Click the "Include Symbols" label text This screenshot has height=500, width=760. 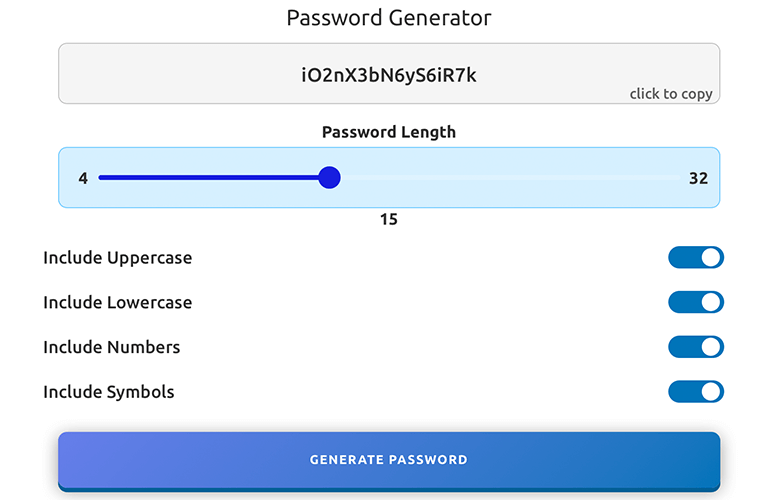(108, 392)
